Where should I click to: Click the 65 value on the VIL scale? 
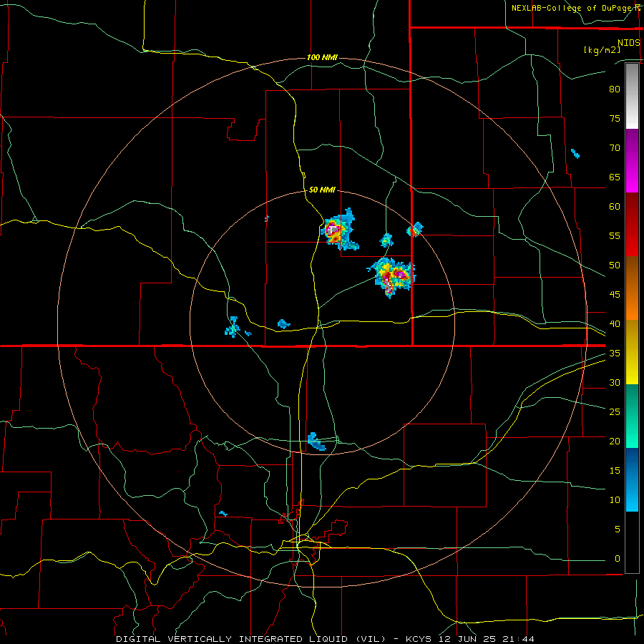click(615, 177)
